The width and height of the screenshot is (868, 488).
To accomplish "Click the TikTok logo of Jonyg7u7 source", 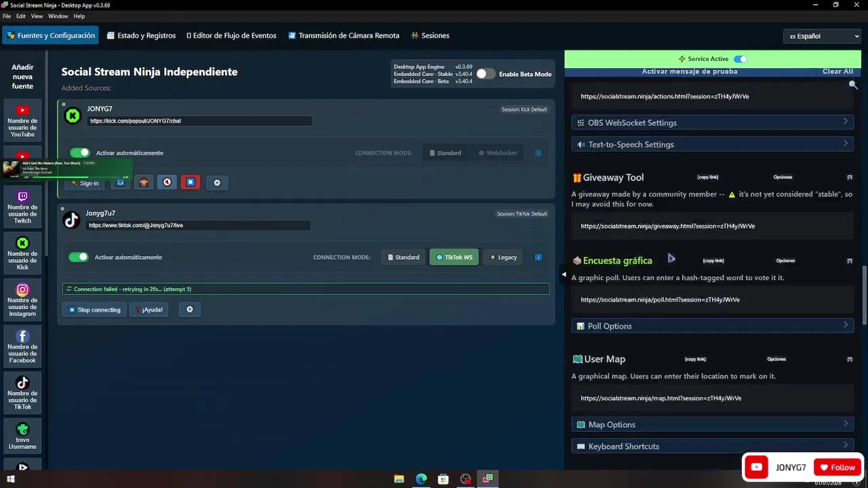I will 71,220.
